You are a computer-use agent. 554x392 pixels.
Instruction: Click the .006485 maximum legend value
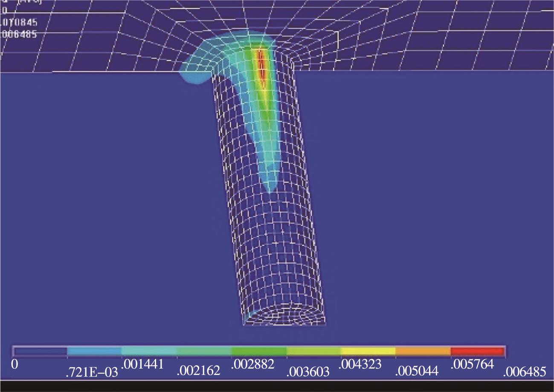pyautogui.click(x=524, y=372)
